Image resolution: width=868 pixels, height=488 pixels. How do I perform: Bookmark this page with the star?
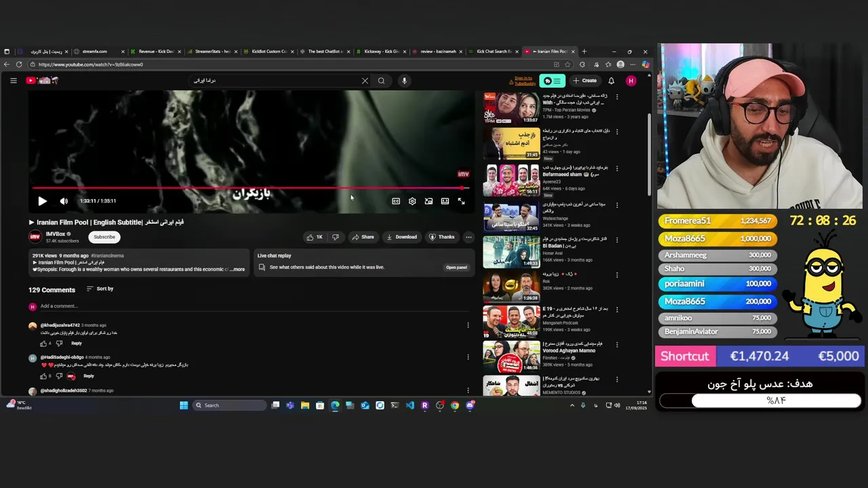[567, 64]
